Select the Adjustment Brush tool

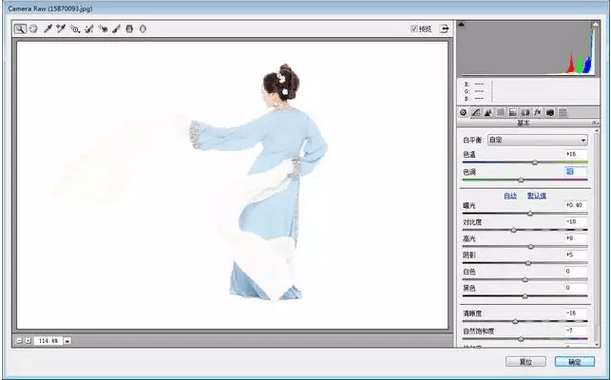[116, 28]
